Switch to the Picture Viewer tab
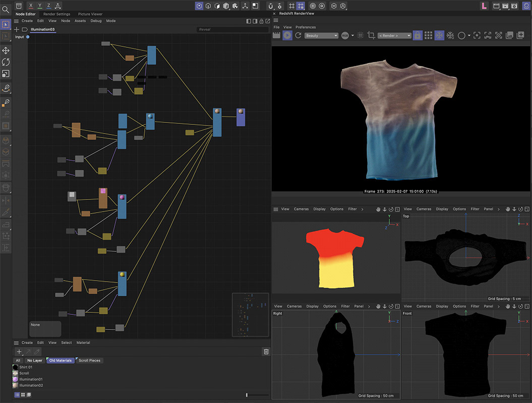 (x=90, y=14)
